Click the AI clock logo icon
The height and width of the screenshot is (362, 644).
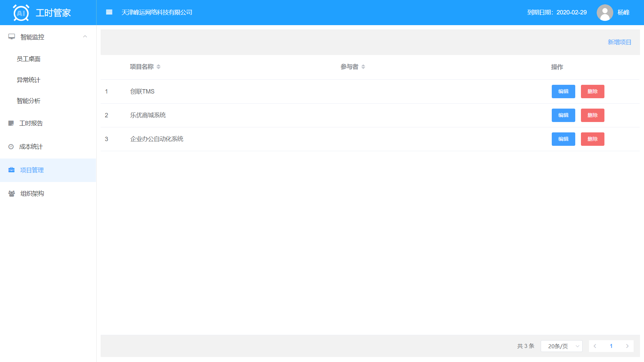click(21, 13)
